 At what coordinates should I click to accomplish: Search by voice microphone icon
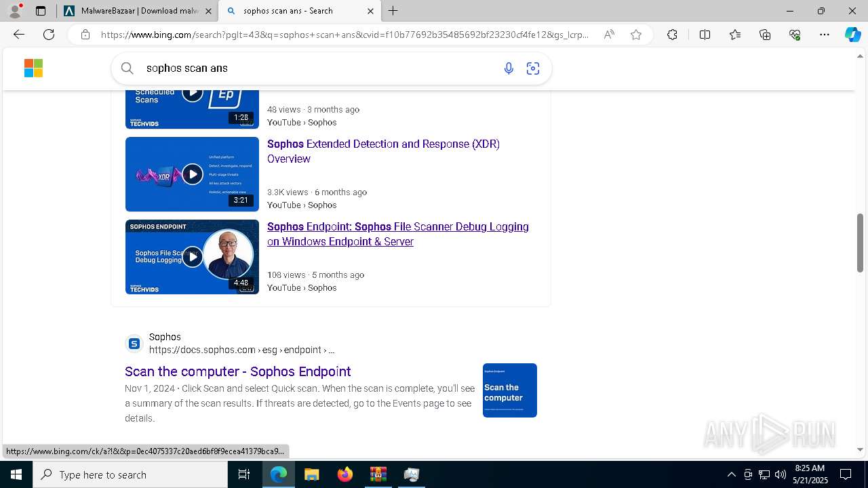point(509,68)
